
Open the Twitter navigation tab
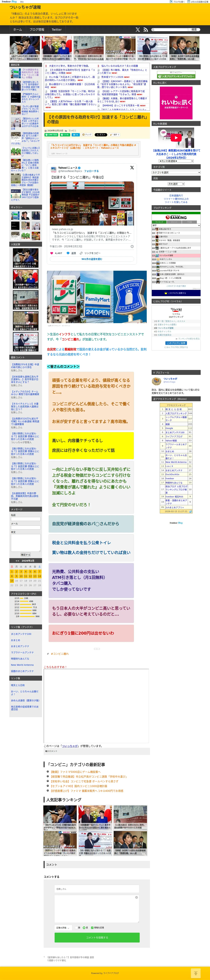click(57, 29)
